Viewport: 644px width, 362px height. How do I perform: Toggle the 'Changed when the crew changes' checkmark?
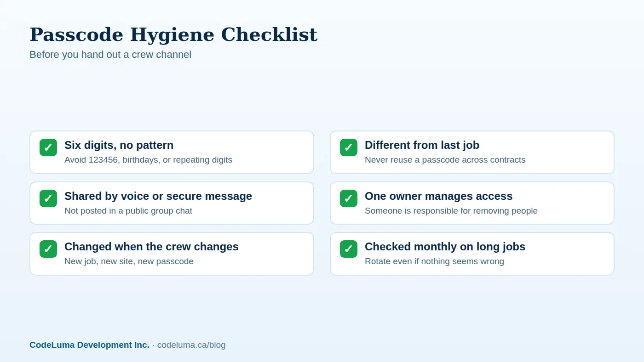(48, 249)
